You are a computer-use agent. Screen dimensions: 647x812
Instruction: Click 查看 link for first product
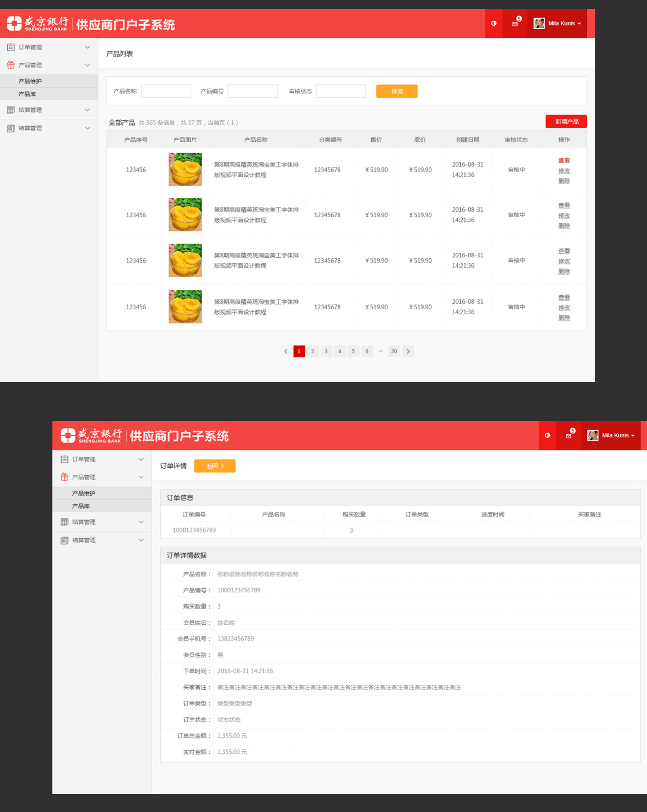[566, 160]
